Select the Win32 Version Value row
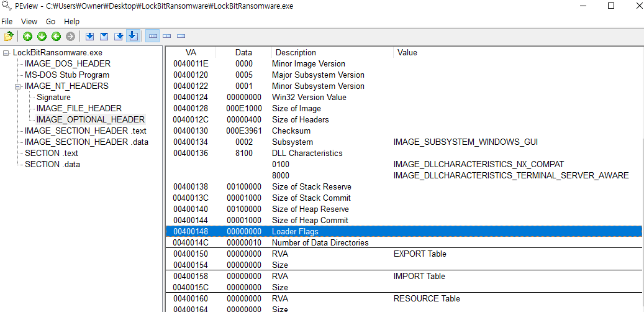The height and width of the screenshot is (312, 644). [404, 98]
